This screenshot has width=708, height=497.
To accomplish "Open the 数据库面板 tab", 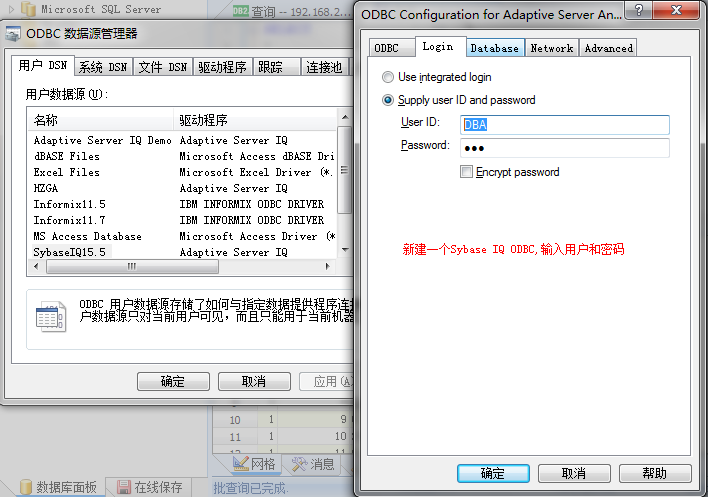I will (x=59, y=487).
